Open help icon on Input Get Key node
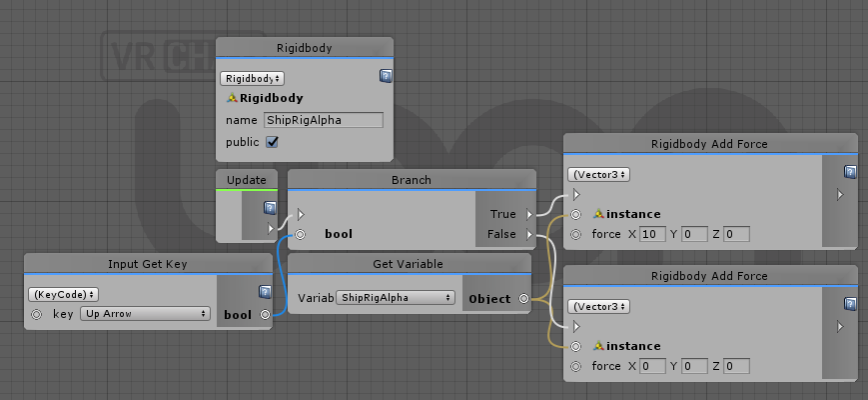Screen dimensions: 868x400 (x=265, y=292)
